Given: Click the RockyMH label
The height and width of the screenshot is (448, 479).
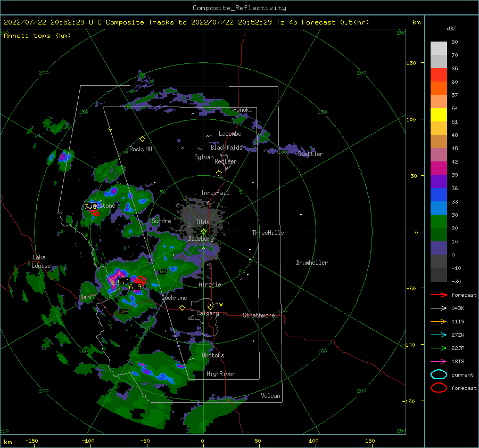Looking at the screenshot, I should (141, 149).
